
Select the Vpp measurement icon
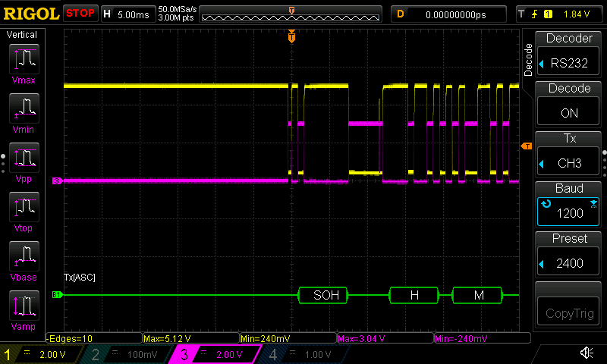pos(24,162)
